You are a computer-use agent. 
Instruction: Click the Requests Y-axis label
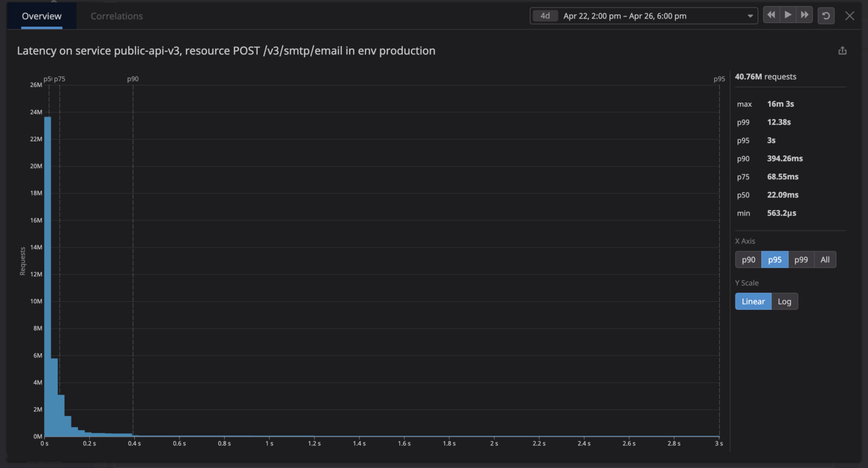pyautogui.click(x=23, y=261)
